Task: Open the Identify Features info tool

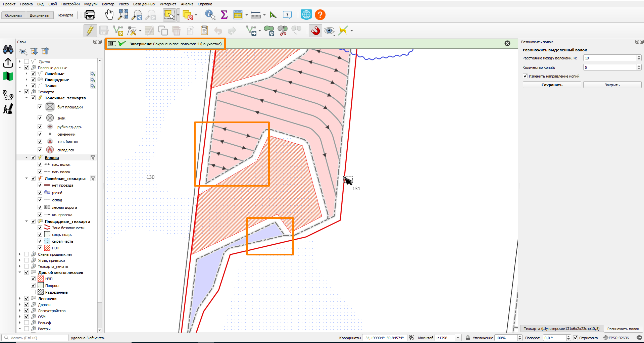Action: tap(210, 15)
